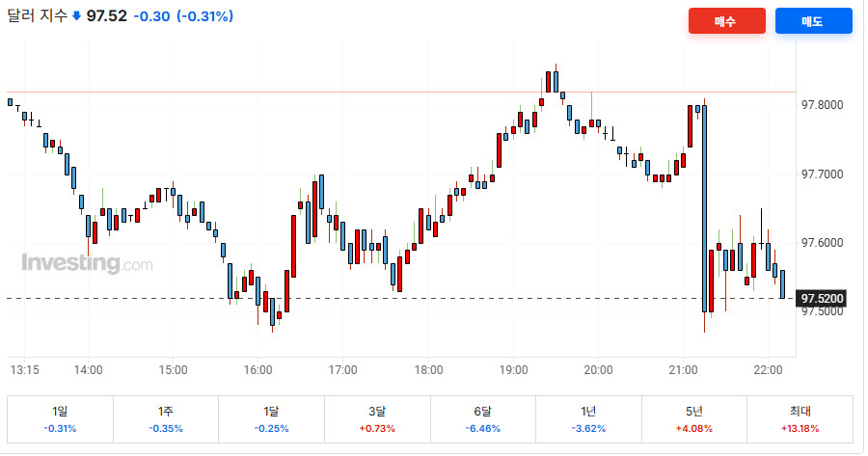Click the down arrow icon beside 달러 지수
The width and height of the screenshot is (868, 456).
click(x=77, y=17)
